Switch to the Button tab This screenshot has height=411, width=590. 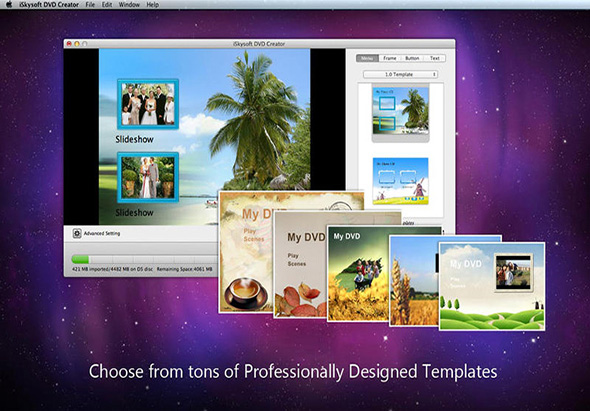pos(412,58)
